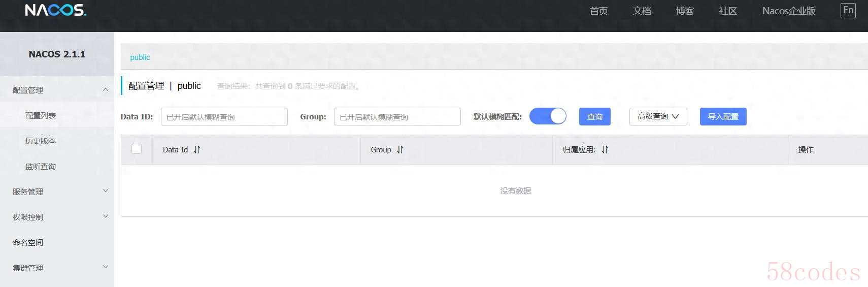Expand the 集群管理 menu section
Viewport: 868px width, 287px height.
[57, 268]
